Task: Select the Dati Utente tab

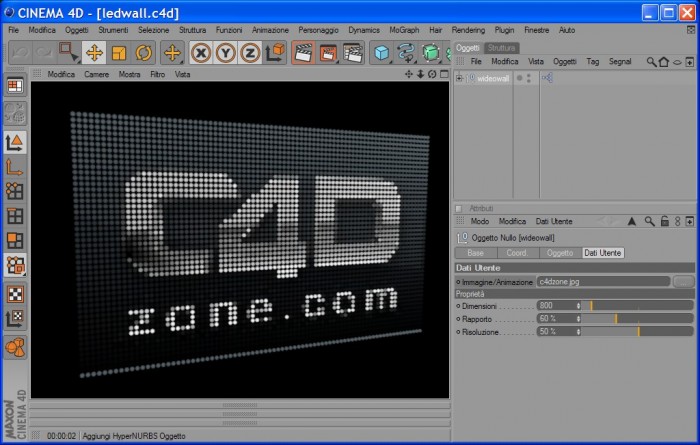Action: 603,253
